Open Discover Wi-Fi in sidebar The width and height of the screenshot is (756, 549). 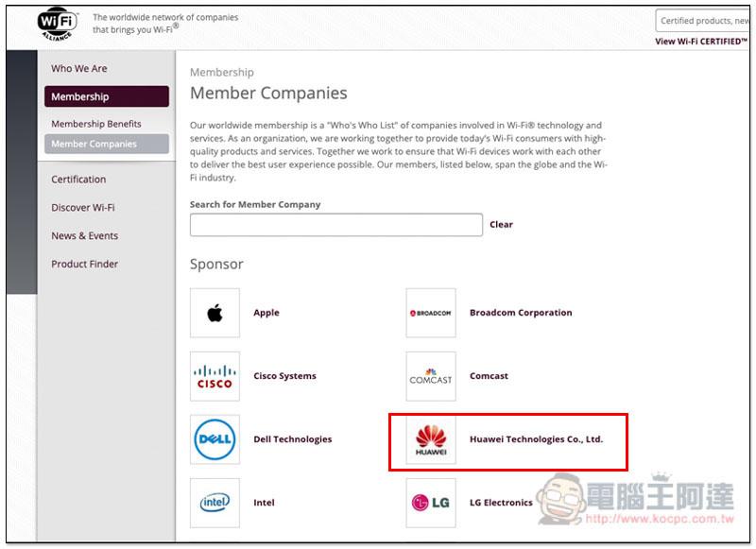coord(83,208)
